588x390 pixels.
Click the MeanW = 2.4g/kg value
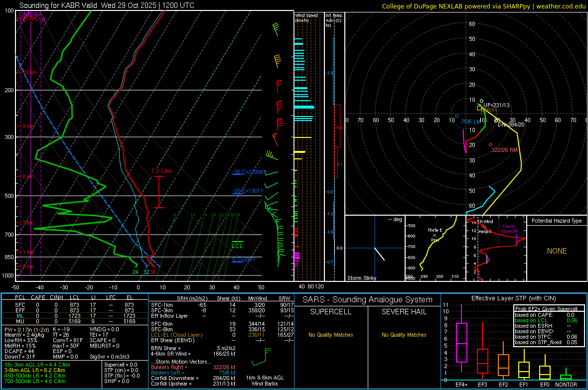tap(24, 335)
